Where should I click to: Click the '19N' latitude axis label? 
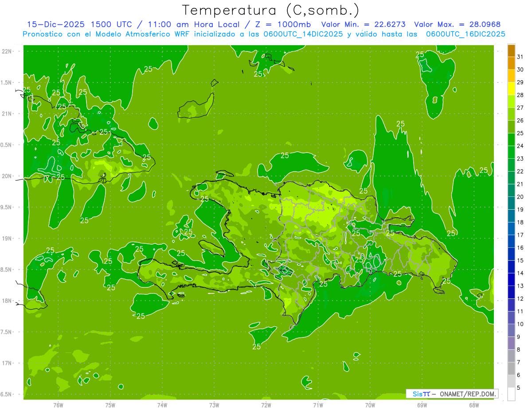click(7, 239)
